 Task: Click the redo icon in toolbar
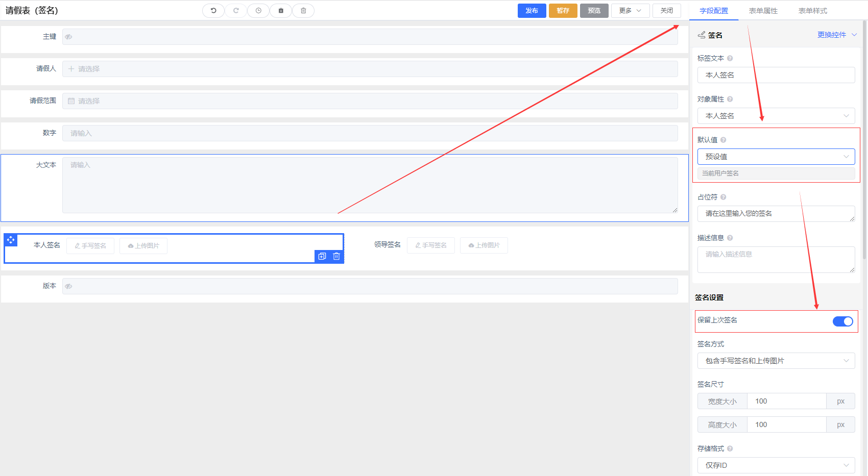pos(236,11)
